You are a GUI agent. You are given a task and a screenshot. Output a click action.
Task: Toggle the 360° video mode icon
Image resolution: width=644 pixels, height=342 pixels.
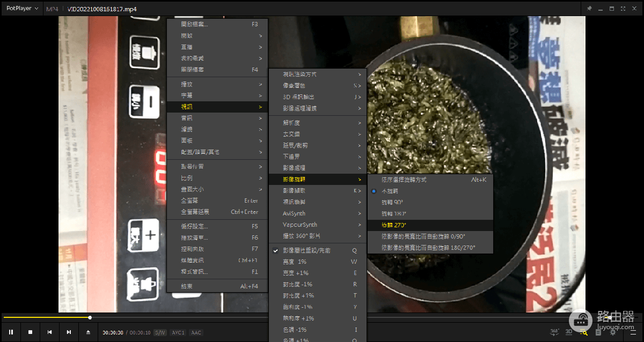(x=554, y=332)
